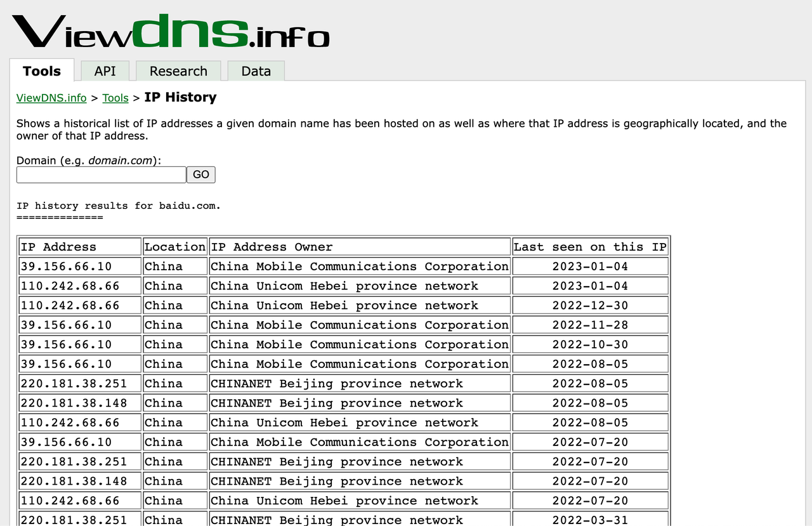Open the API tab
812x526 pixels.
pos(105,71)
